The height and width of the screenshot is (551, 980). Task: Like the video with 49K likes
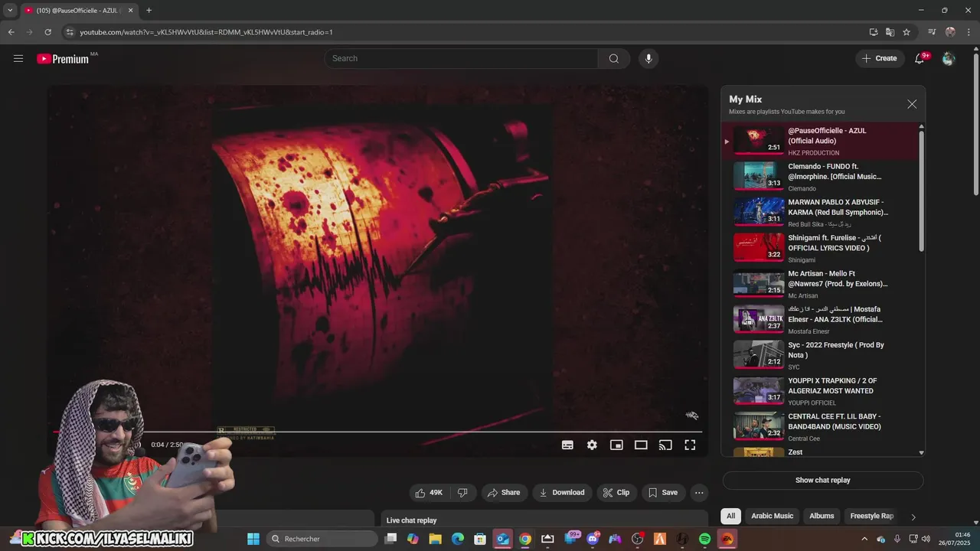tap(429, 493)
